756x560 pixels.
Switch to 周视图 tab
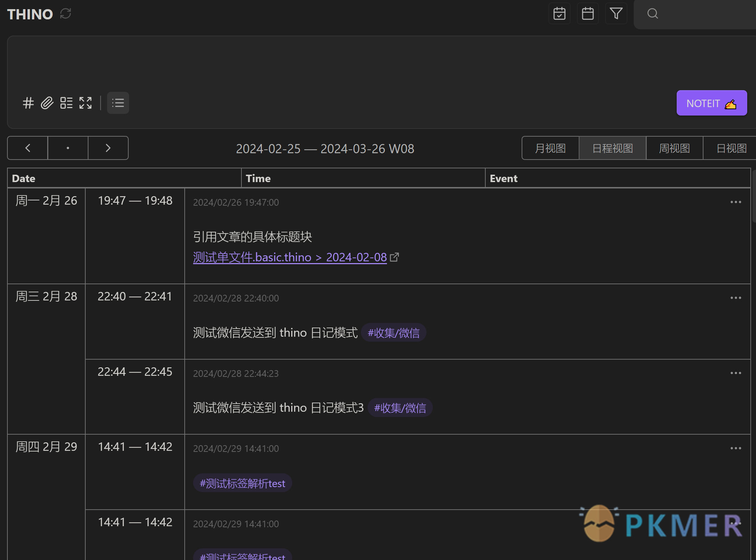click(675, 148)
